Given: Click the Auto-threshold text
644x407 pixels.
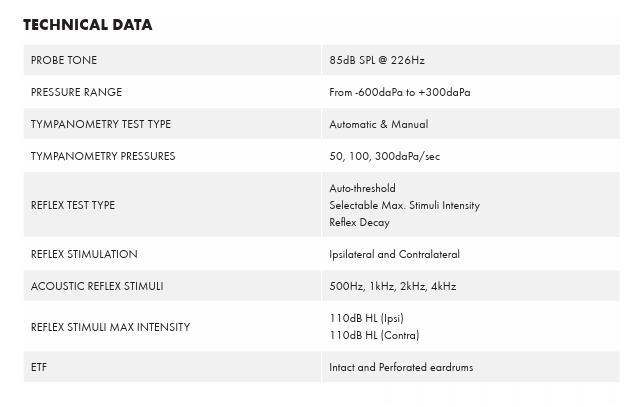Looking at the screenshot, I should point(362,188).
